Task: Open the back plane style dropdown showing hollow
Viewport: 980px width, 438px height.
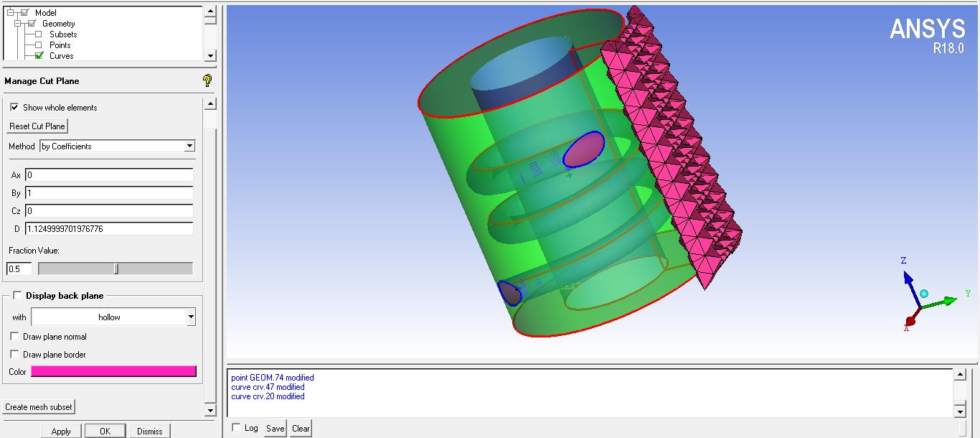Action: (190, 317)
